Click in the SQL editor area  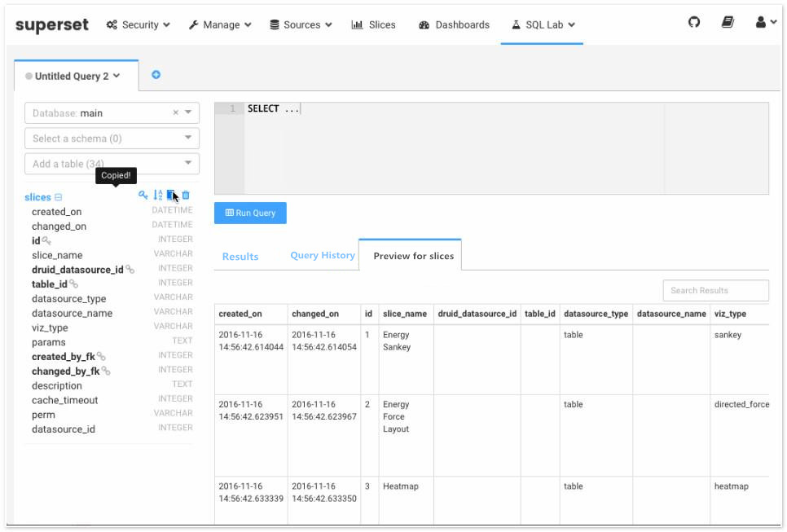pyautogui.click(x=491, y=148)
